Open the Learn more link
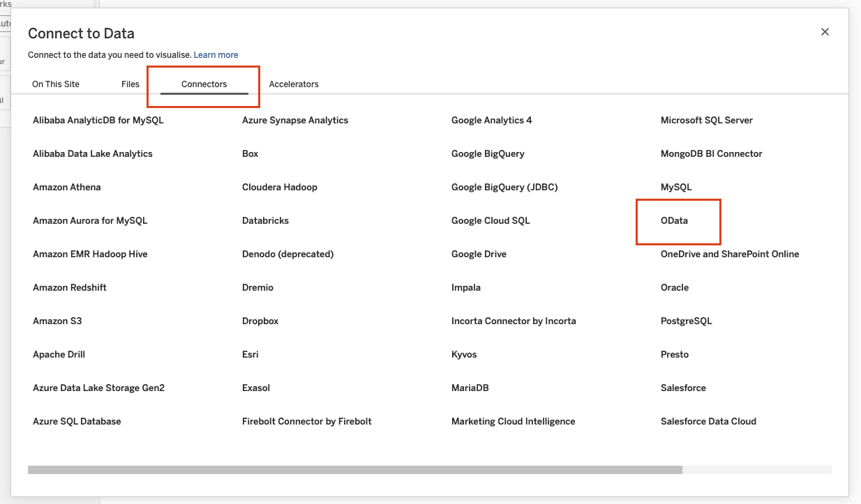Image resolution: width=861 pixels, height=504 pixels. coord(216,55)
